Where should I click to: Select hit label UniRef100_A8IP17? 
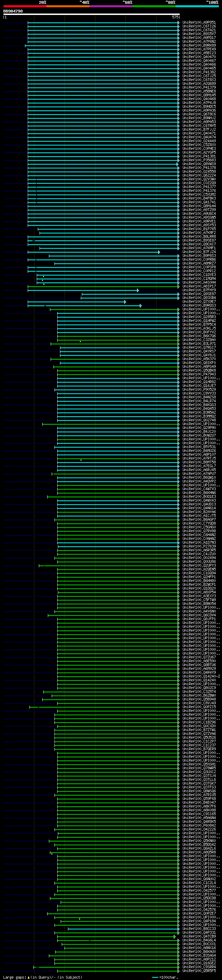point(199,286)
